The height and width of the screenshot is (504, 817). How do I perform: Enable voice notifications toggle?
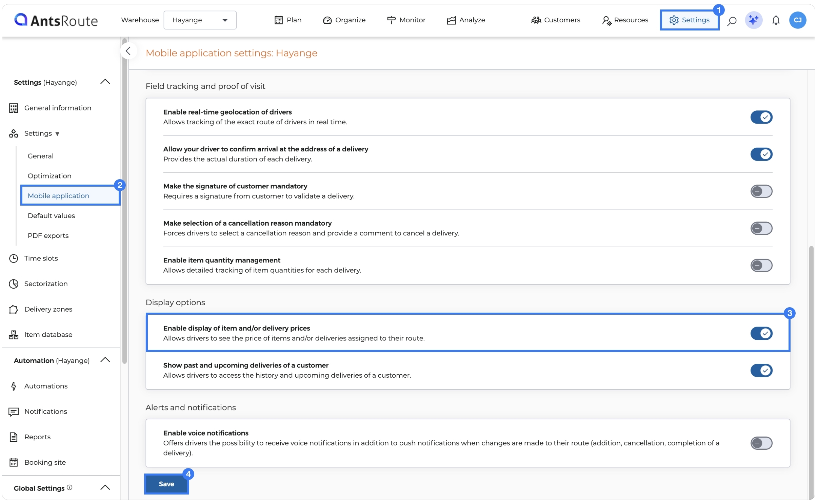click(x=761, y=443)
